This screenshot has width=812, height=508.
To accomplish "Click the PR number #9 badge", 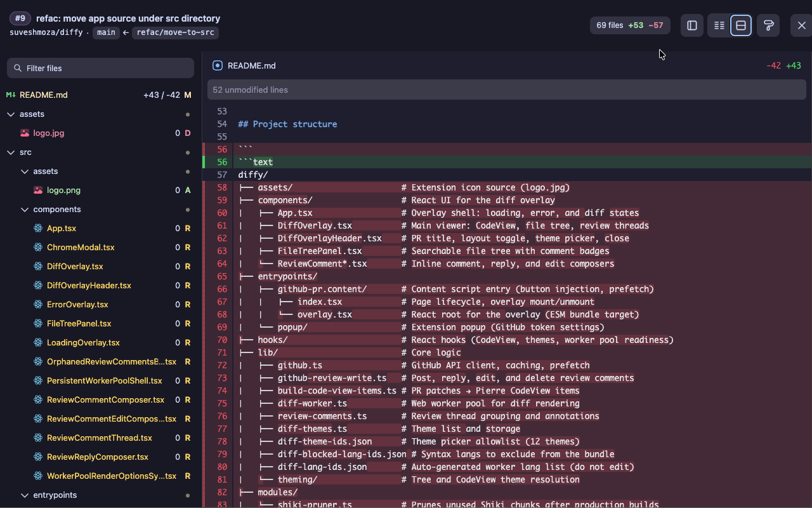I will point(20,18).
